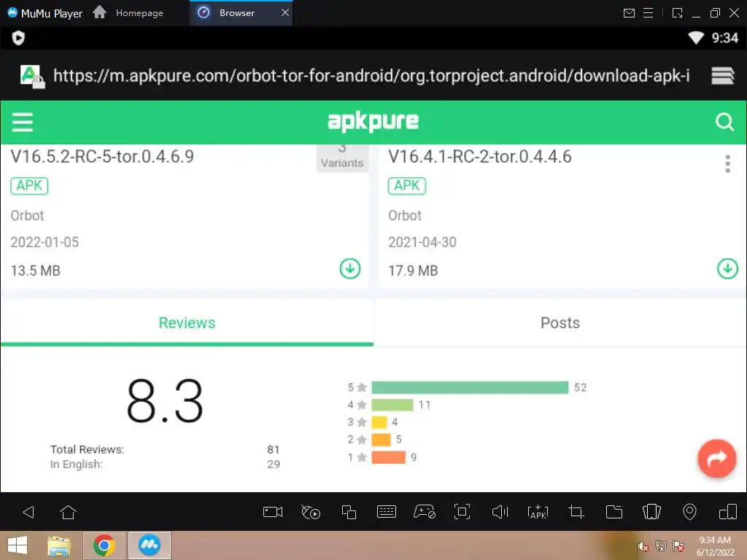The width and height of the screenshot is (747, 560).
Task: Click the APK badge under V16.4.1-RC-2
Action: (407, 186)
